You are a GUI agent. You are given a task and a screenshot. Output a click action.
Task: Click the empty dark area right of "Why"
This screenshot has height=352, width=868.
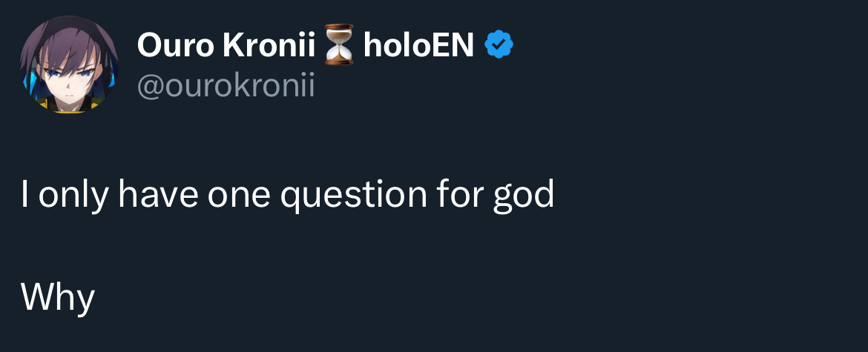pyautogui.click(x=445, y=298)
